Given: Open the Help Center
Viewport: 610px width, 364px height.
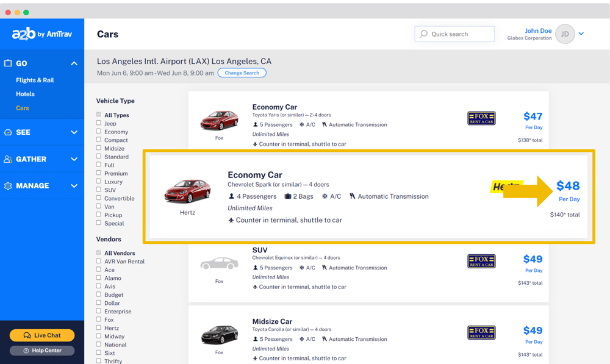Looking at the screenshot, I should coord(41,349).
